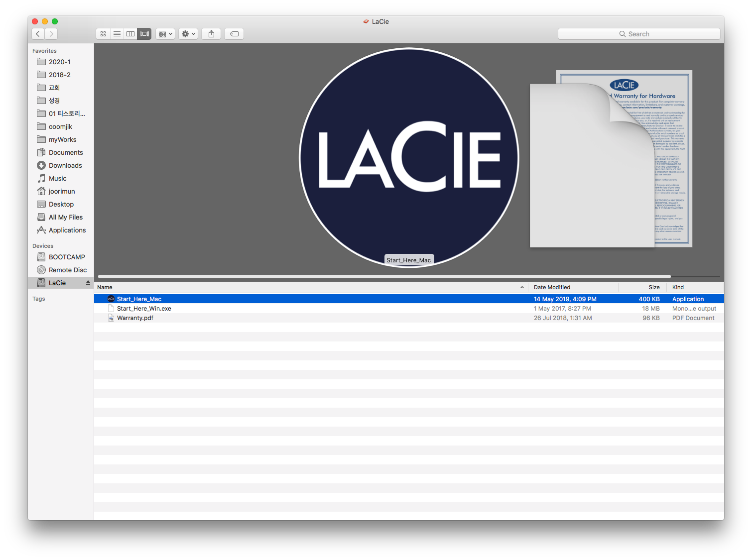This screenshot has height=560, width=752.
Task: Click the Applications sidebar icon
Action: pyautogui.click(x=41, y=230)
